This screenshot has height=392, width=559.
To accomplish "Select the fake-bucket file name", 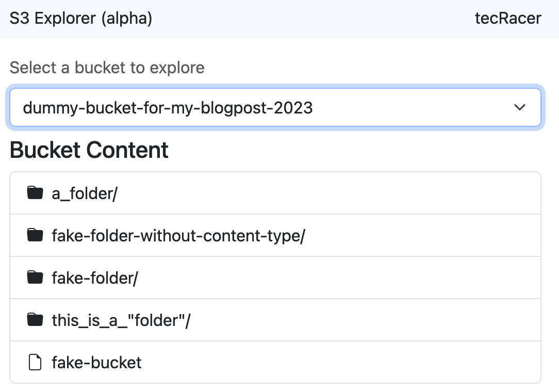I will coord(96,363).
